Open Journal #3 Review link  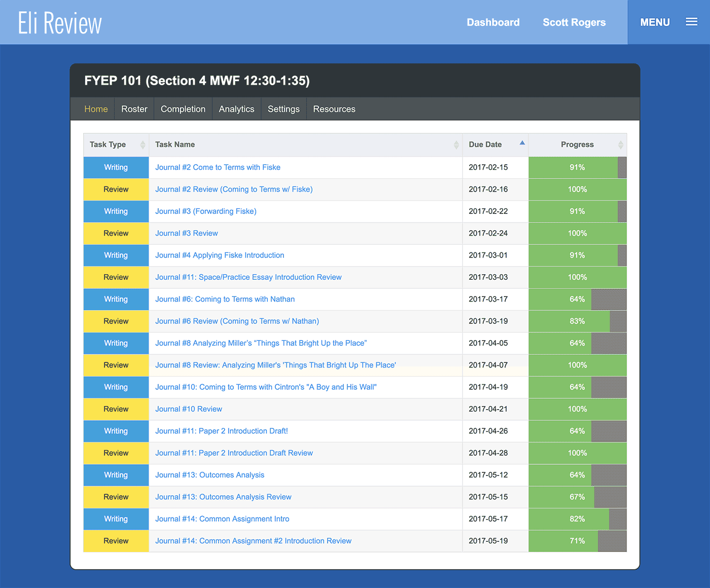tap(187, 233)
